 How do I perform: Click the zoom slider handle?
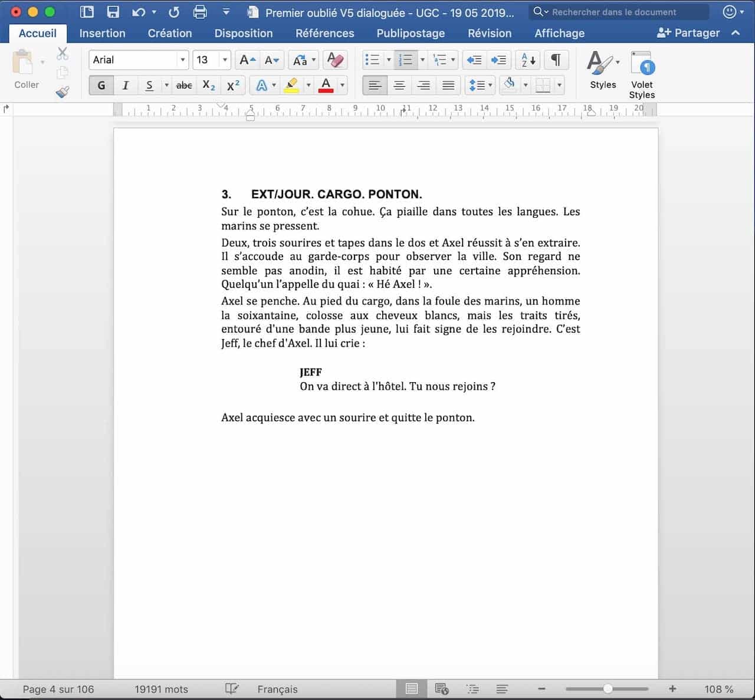tap(608, 689)
